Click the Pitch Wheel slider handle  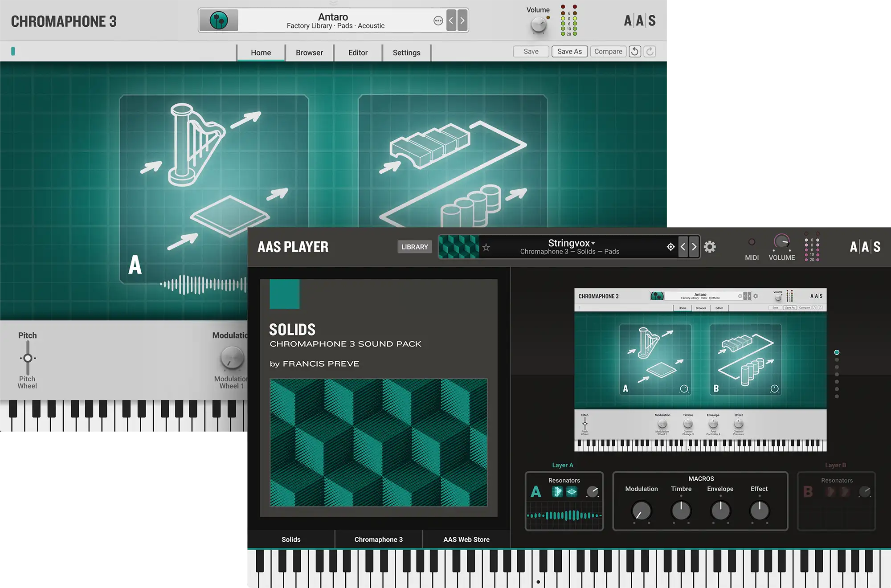pos(28,358)
